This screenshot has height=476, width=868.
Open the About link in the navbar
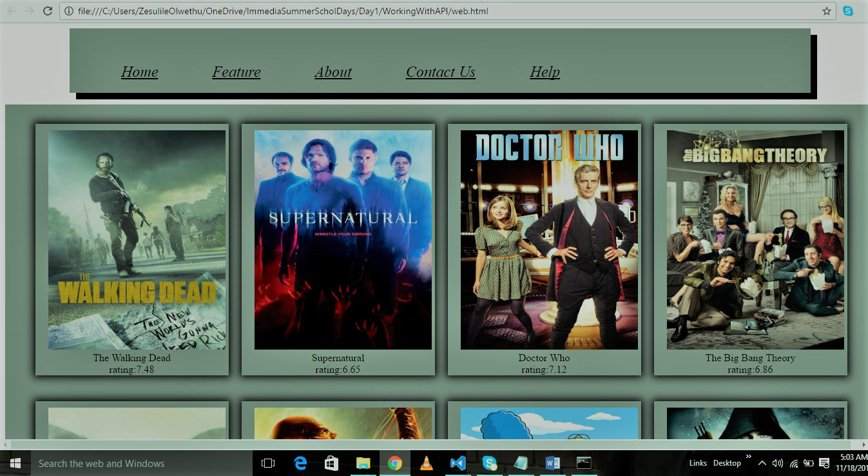333,72
